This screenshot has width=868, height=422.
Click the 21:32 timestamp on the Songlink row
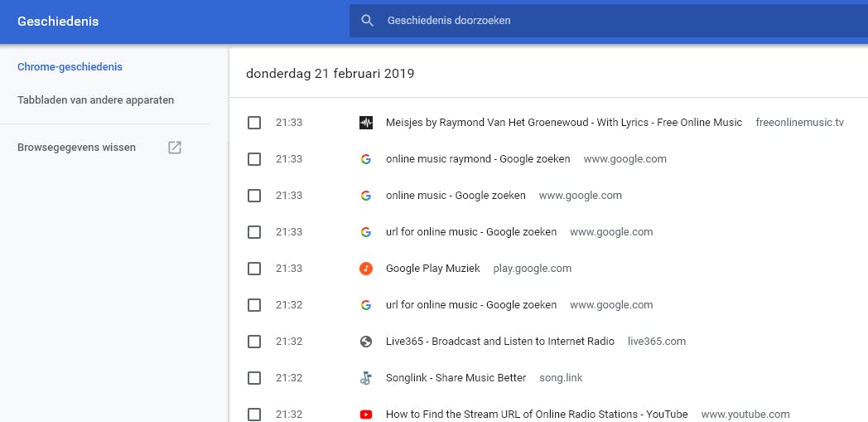tap(289, 378)
